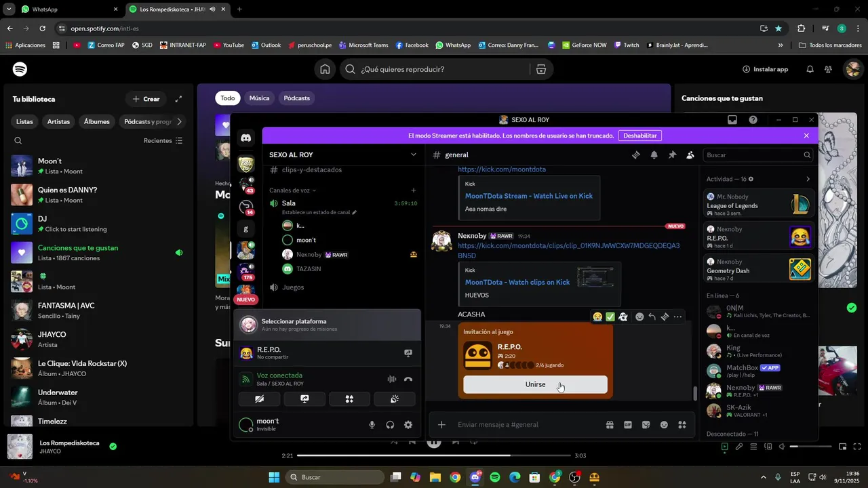Open Spotify queue icon in player bar

pos(753,447)
